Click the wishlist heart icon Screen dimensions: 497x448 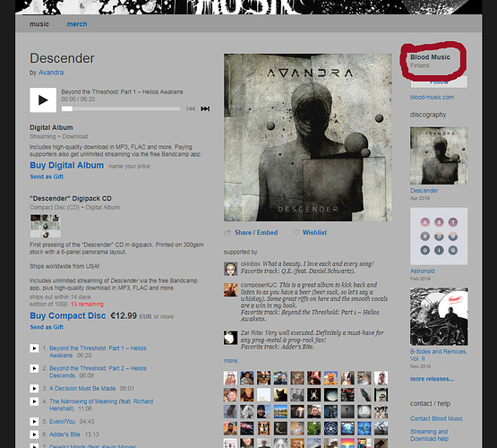pyautogui.click(x=296, y=232)
